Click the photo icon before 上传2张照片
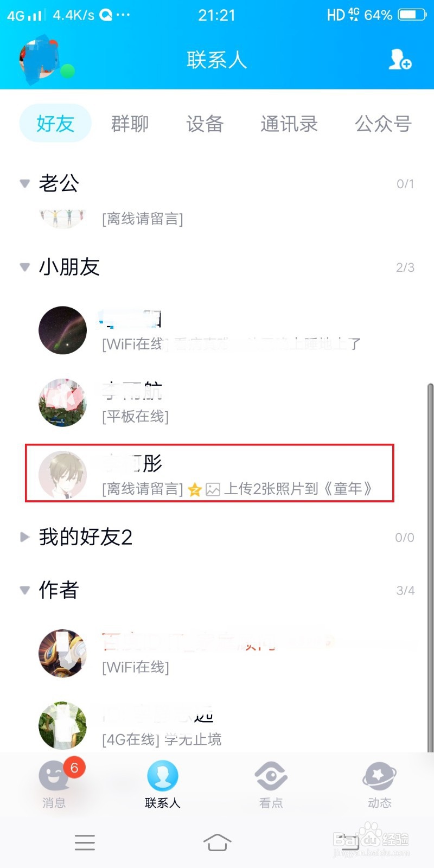This screenshot has width=434, height=868. pyautogui.click(x=213, y=490)
